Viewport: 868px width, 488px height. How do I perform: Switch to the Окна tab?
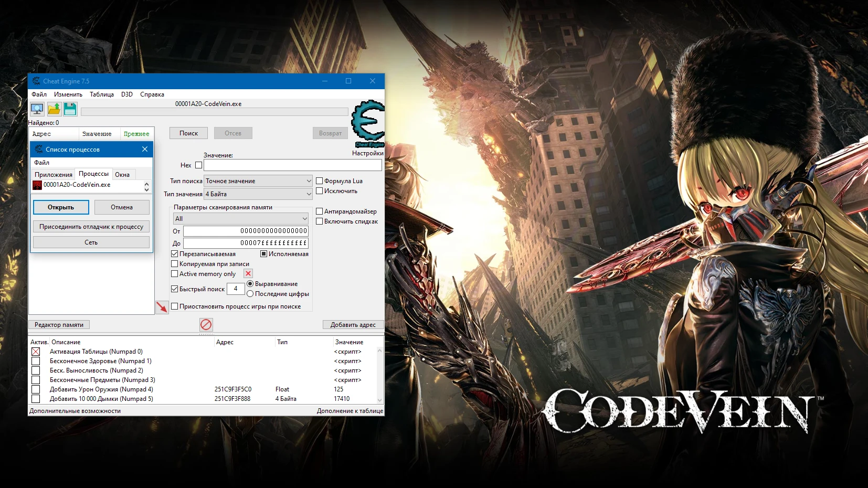point(123,174)
